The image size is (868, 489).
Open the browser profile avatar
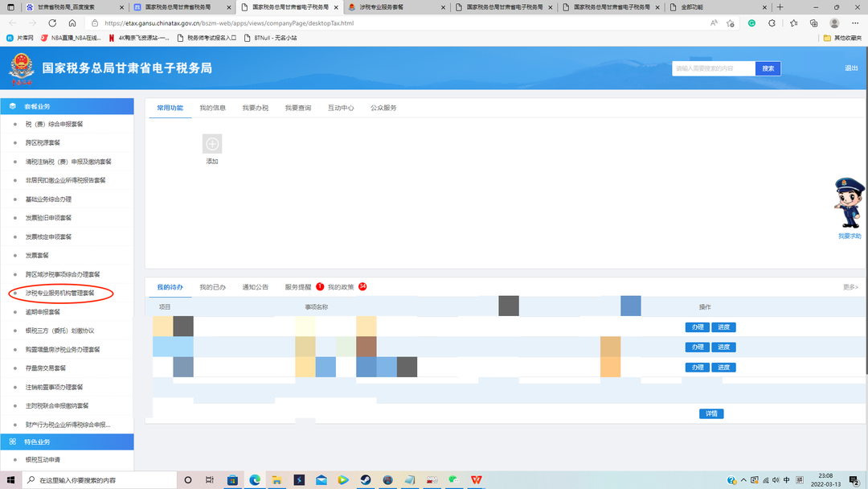tap(834, 23)
